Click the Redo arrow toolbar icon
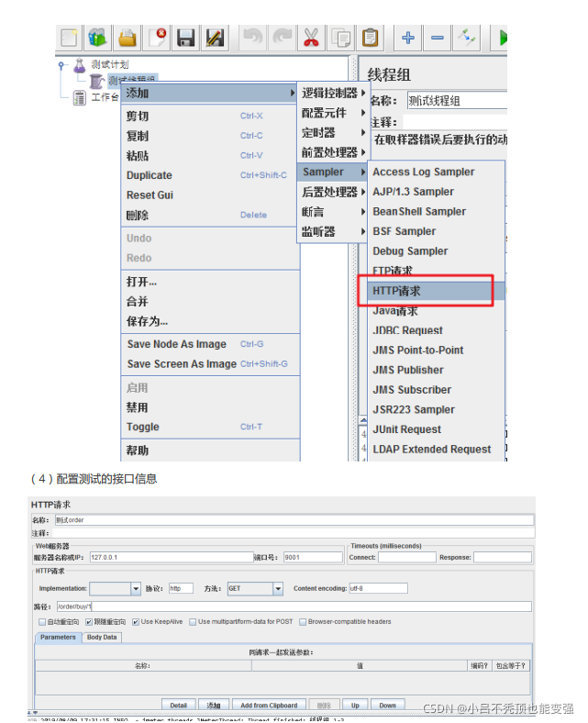Screen dimensions: 588x723 282,38
